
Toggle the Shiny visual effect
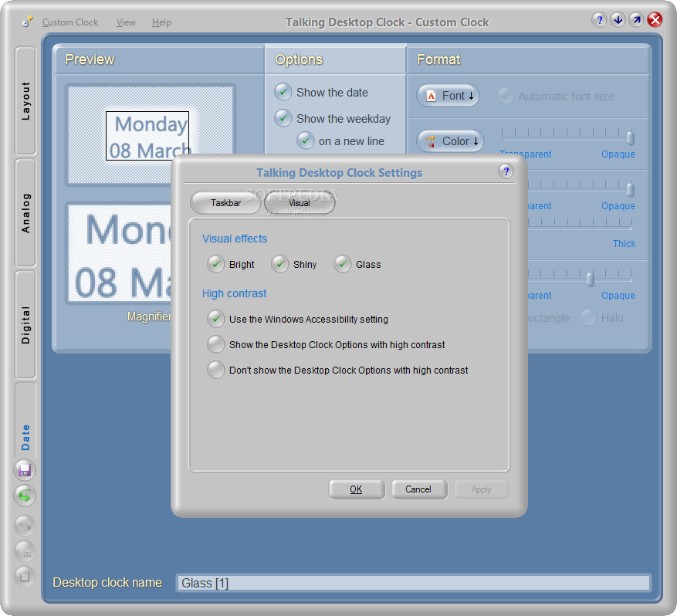(x=279, y=264)
